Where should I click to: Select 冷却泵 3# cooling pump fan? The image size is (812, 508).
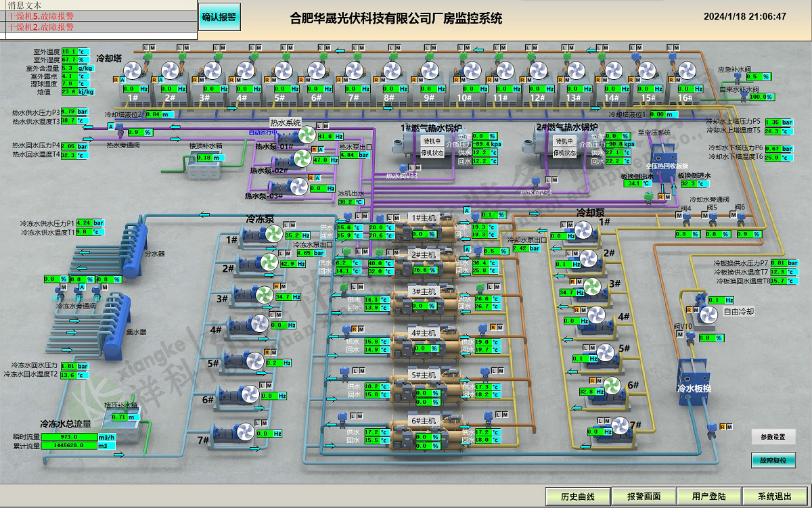(x=592, y=285)
